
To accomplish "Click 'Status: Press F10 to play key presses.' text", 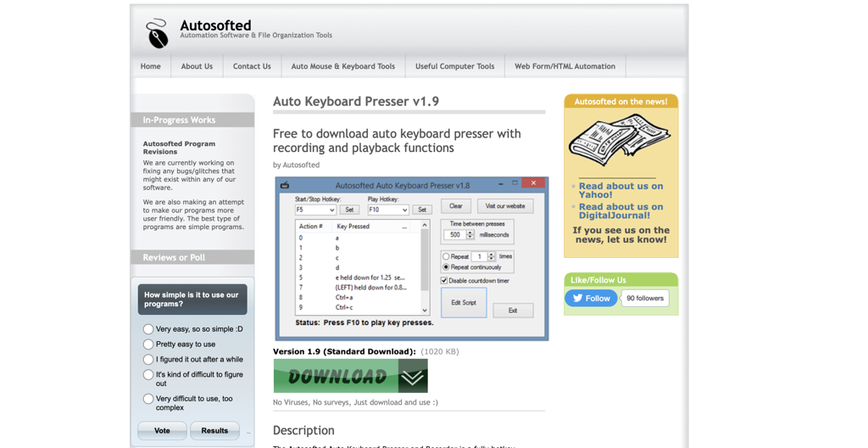I will coord(364,322).
